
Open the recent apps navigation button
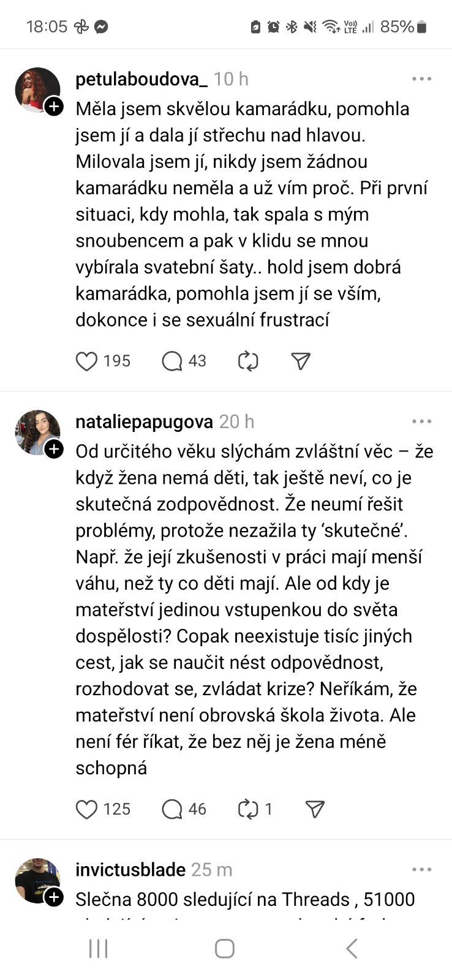click(x=98, y=949)
